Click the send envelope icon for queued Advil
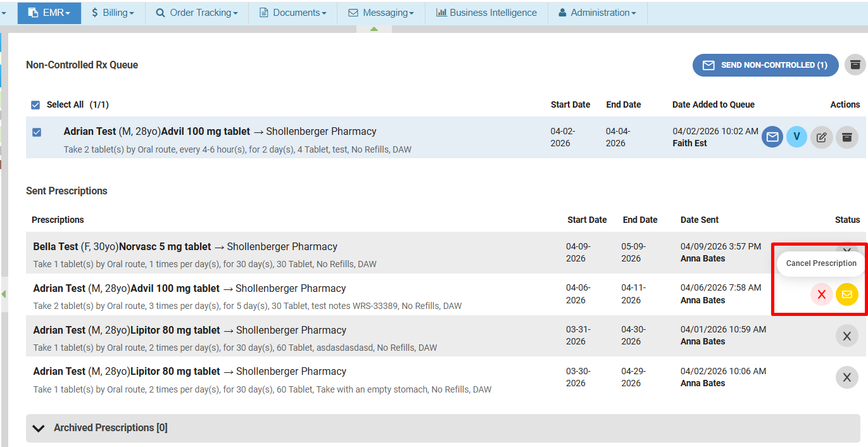868x447 pixels. coord(772,137)
